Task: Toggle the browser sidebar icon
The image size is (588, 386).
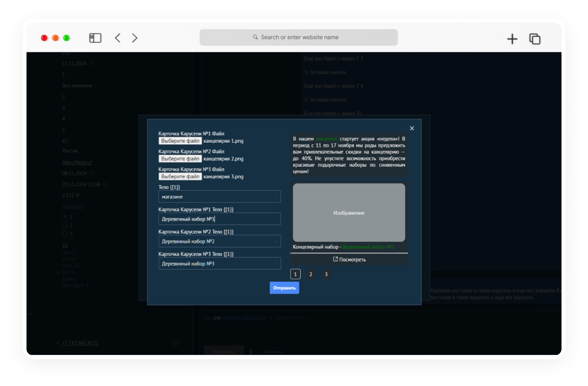Action: point(95,38)
